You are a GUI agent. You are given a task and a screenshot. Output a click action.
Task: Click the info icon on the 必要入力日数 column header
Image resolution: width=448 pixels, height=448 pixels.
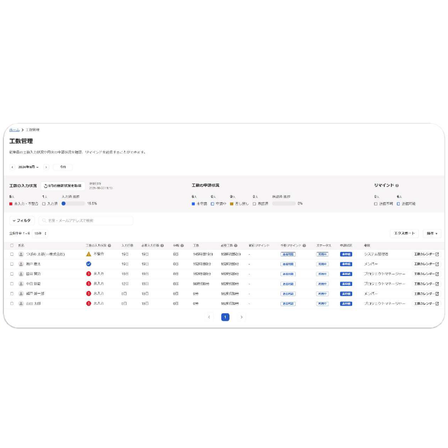tap(162, 246)
